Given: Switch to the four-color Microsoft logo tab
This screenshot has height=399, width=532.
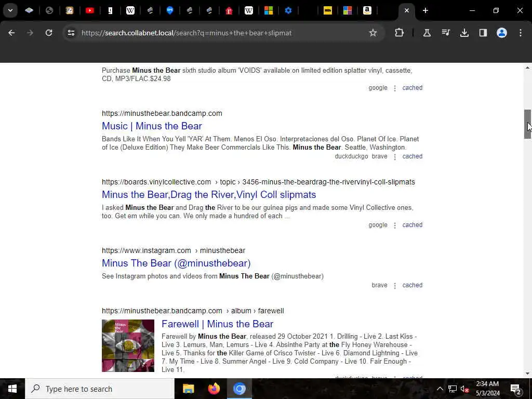Looking at the screenshot, I should coord(269,10).
